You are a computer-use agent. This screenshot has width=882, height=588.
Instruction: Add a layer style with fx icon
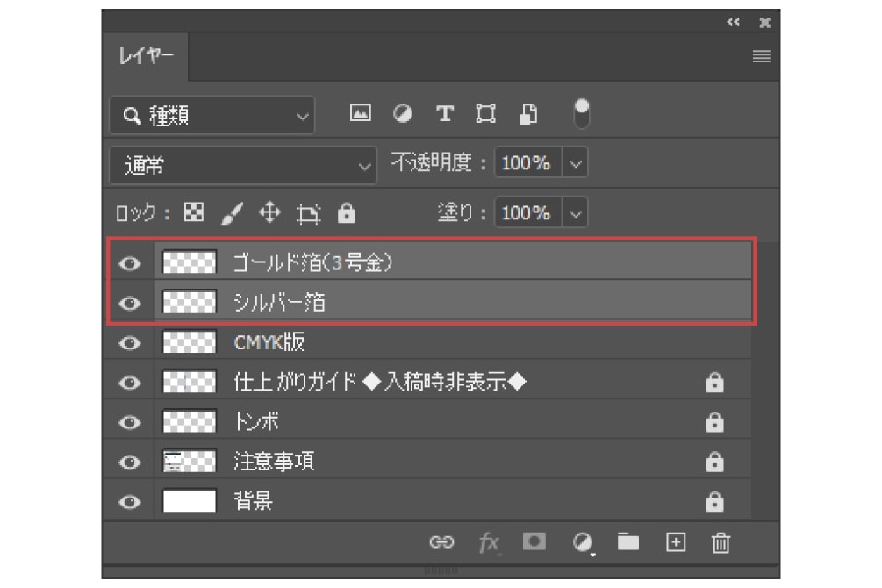[x=489, y=542]
